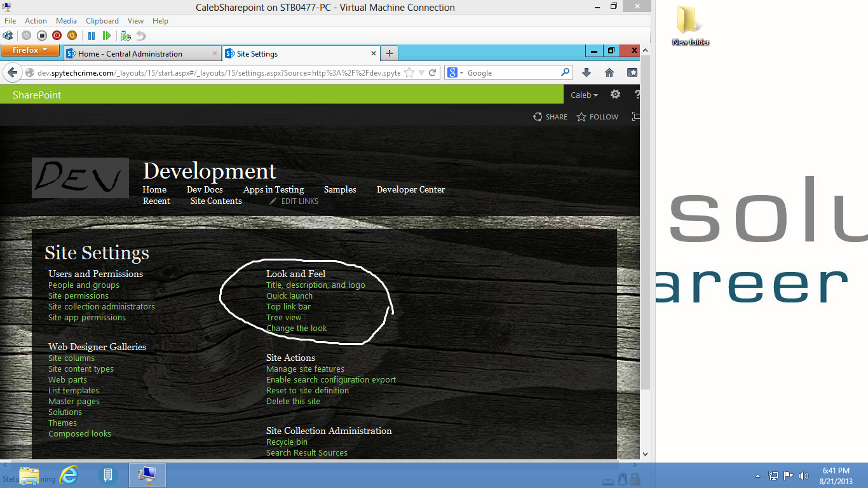Open a new Firefox tab

[390, 54]
